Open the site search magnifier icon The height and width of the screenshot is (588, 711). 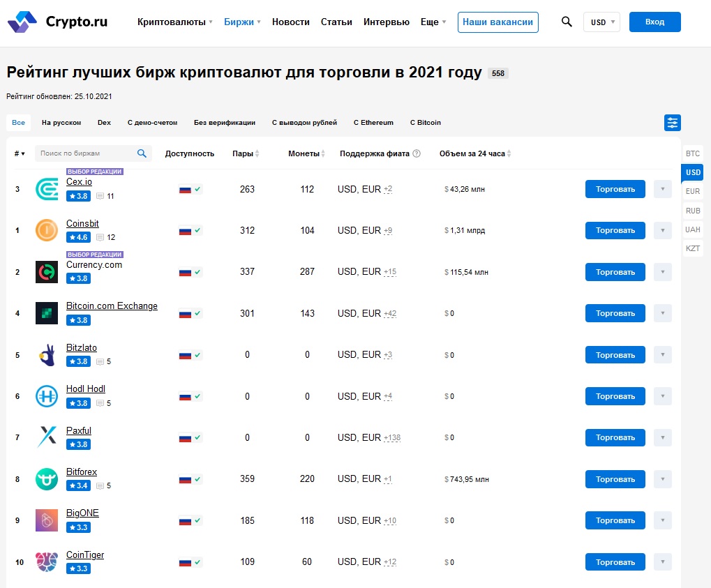(x=567, y=22)
